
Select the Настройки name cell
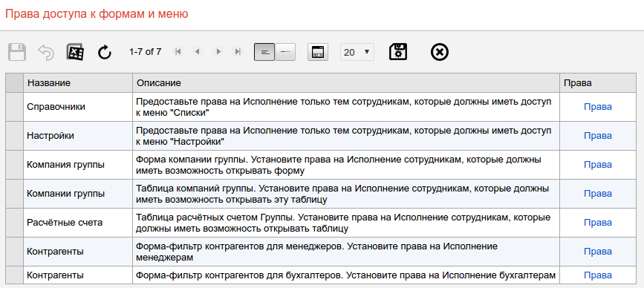point(78,136)
